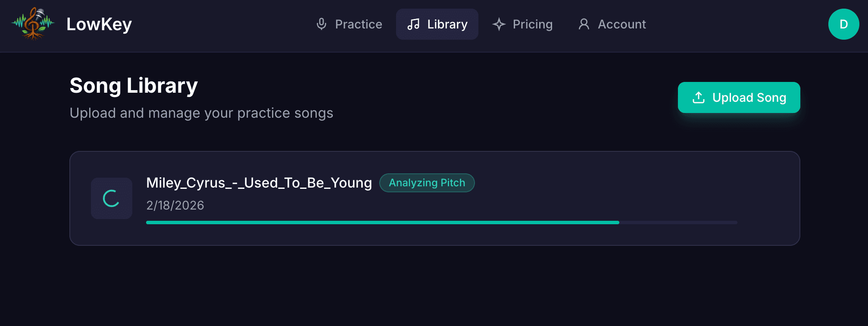Viewport: 868px width, 326px height.
Task: Open the user avatar "D" menu
Action: pyautogui.click(x=843, y=24)
